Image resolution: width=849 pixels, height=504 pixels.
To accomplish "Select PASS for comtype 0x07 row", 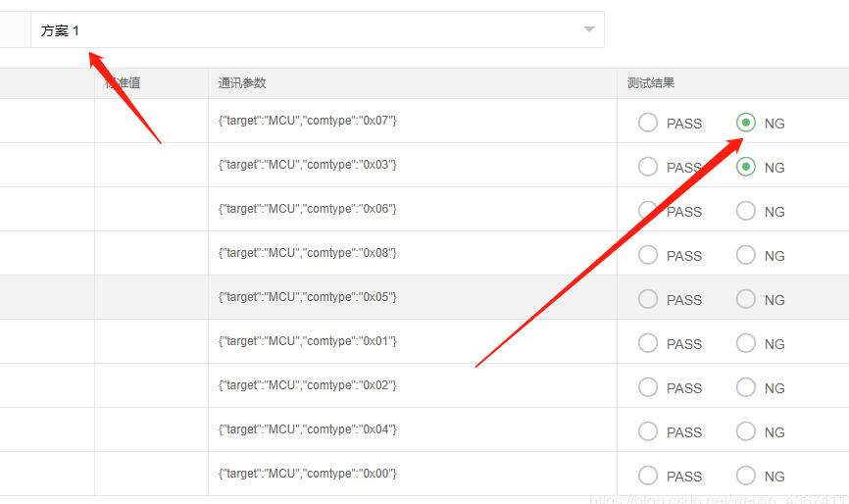I will (648, 123).
